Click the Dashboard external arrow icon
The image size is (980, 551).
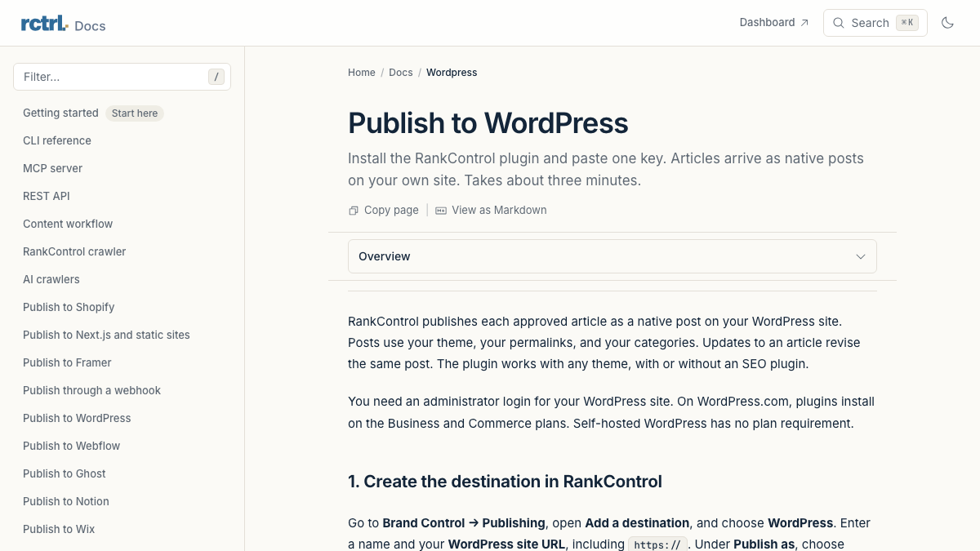tap(804, 23)
